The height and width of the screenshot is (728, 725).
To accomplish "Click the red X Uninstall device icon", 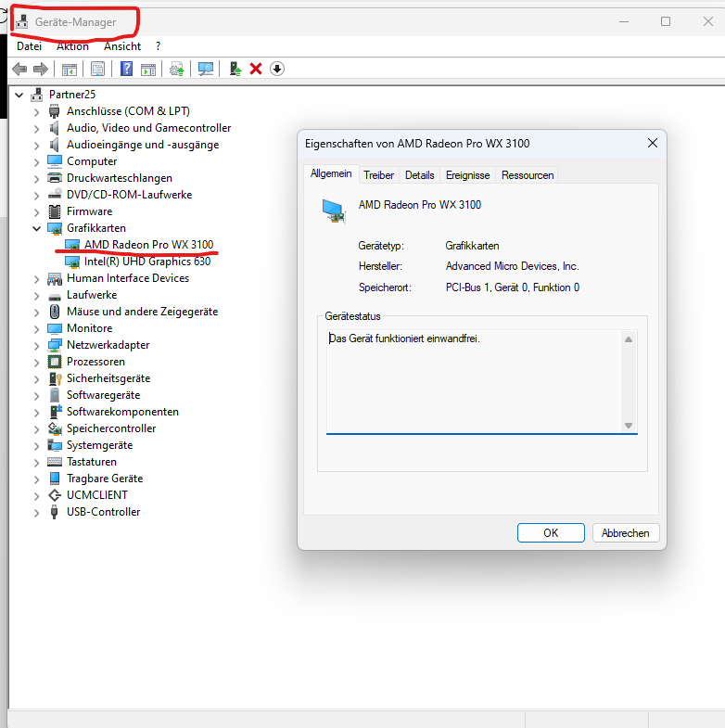I will point(256,70).
